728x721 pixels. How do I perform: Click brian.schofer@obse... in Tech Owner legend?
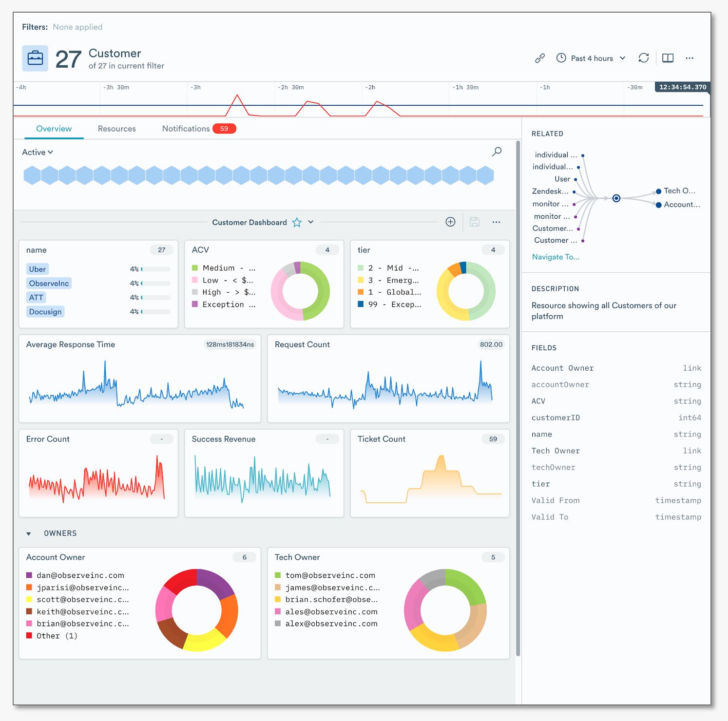coord(332,600)
